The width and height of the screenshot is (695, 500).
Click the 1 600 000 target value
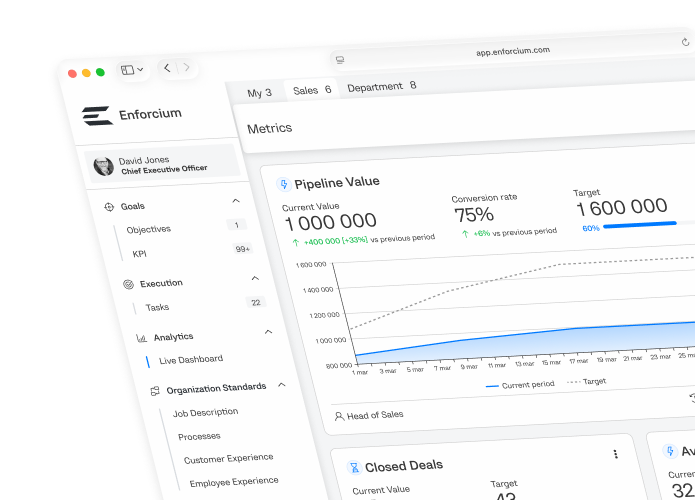tap(621, 207)
